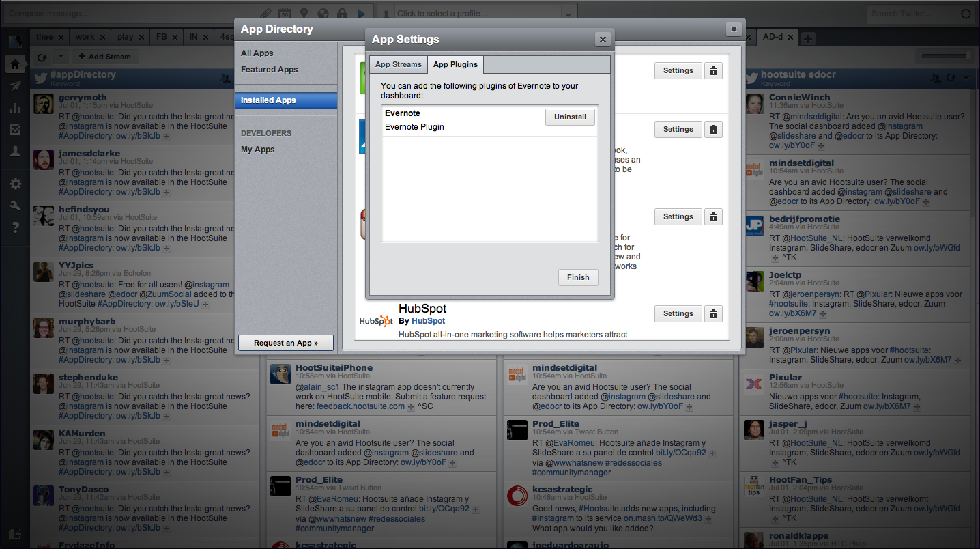Close the 'thee' tab with its x
This screenshot has height=549, width=980.
[x=61, y=37]
